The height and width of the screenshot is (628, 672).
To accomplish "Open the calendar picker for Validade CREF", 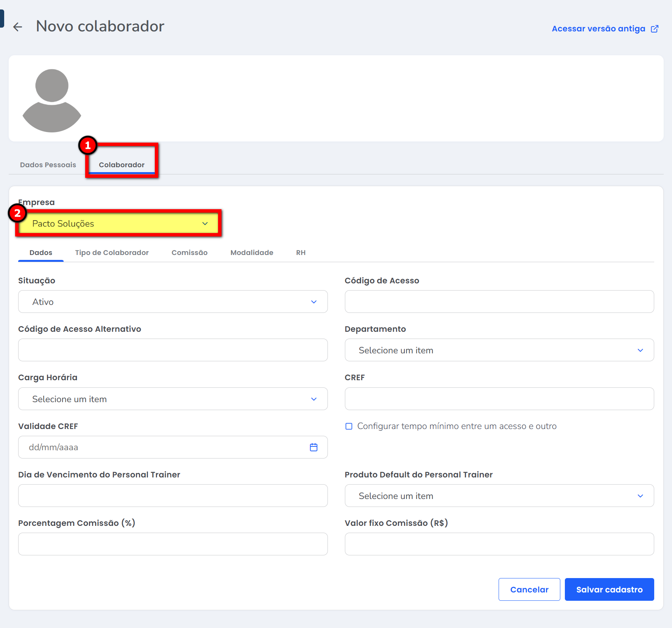I will pyautogui.click(x=313, y=447).
